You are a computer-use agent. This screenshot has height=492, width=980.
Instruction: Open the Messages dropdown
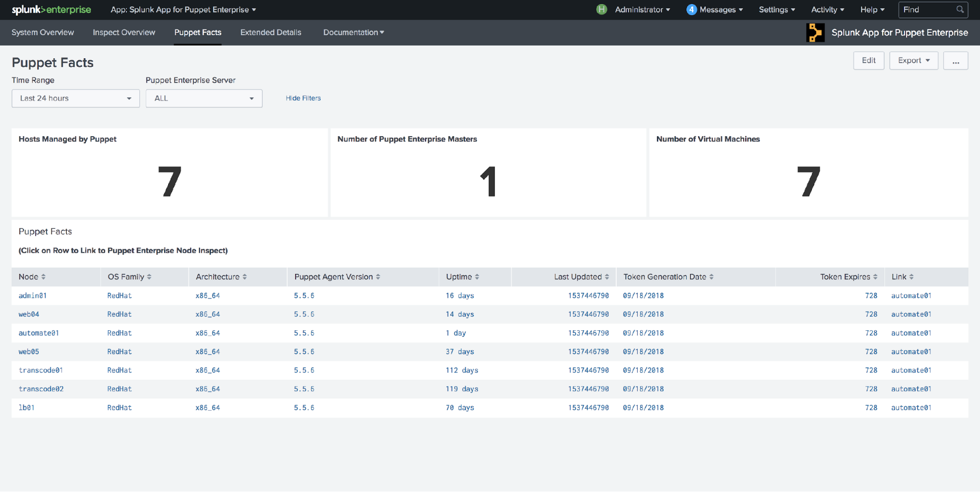[x=721, y=10]
